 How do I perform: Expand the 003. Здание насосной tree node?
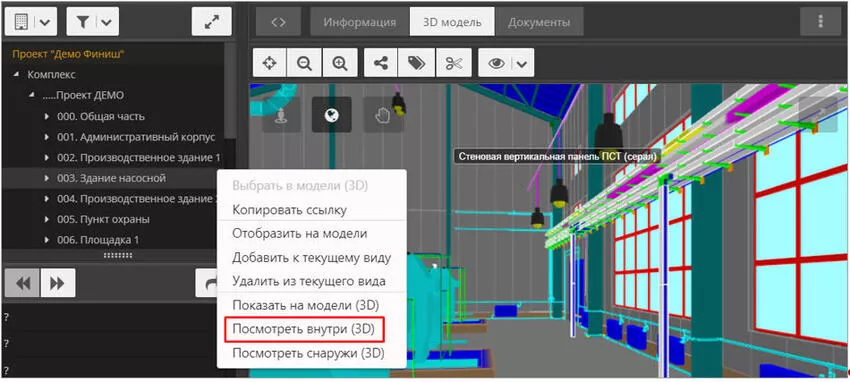47,178
